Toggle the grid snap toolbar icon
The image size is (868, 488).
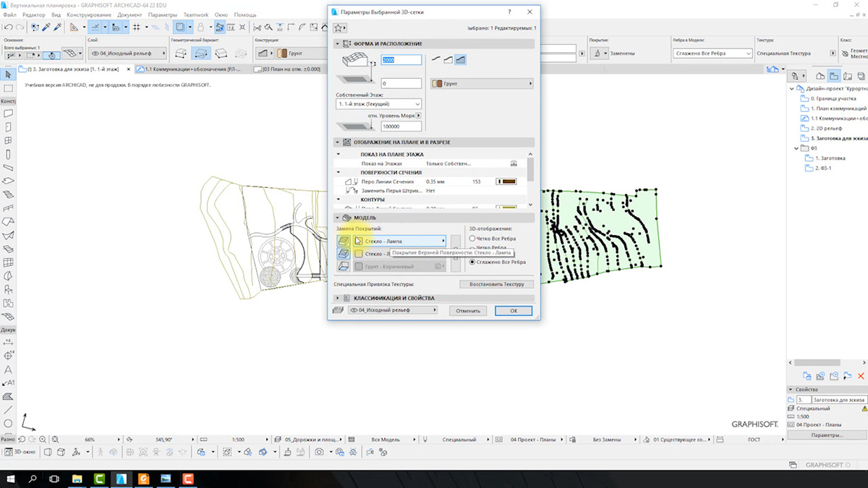point(137,27)
